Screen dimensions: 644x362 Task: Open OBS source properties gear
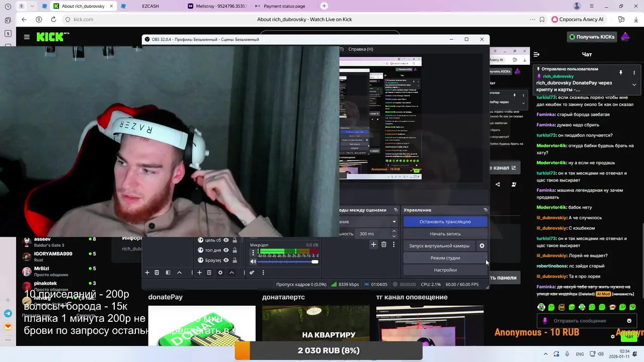click(x=220, y=273)
